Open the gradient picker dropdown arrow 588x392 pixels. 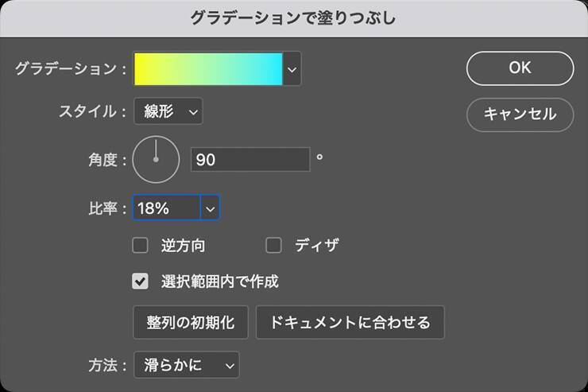pos(292,69)
